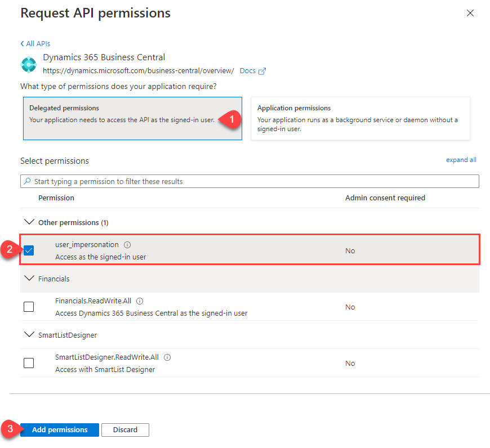This screenshot has width=490, height=448.
Task: Click the Financials group label
Action: (54, 279)
